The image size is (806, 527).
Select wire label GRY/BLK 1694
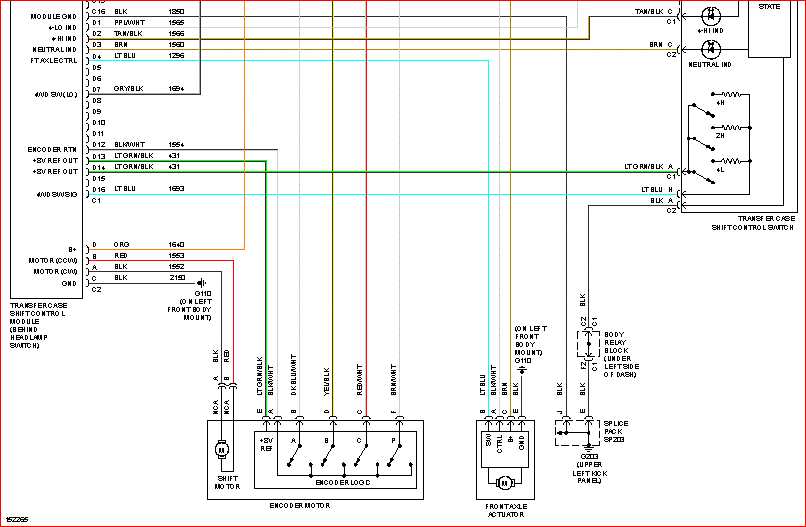click(x=149, y=88)
